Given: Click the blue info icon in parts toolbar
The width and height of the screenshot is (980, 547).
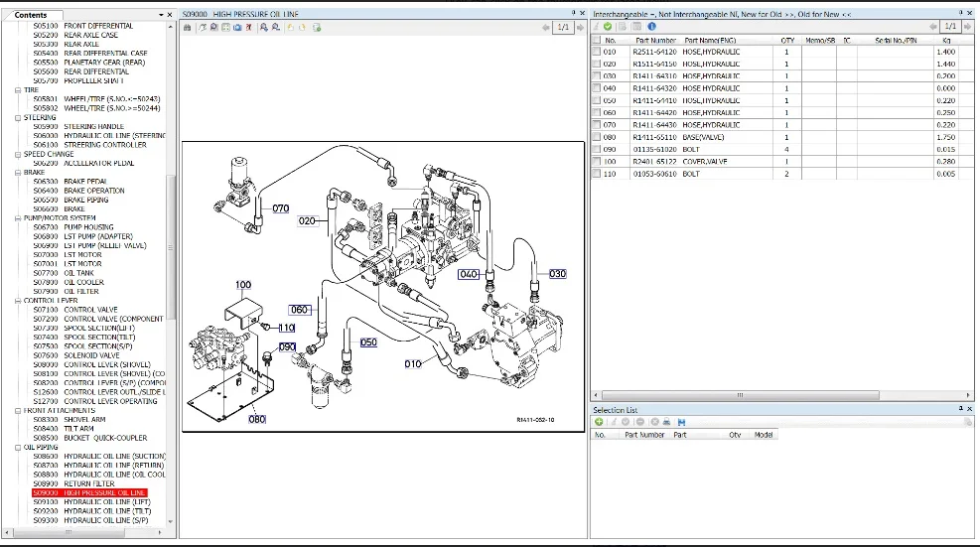Looking at the screenshot, I should (651, 27).
